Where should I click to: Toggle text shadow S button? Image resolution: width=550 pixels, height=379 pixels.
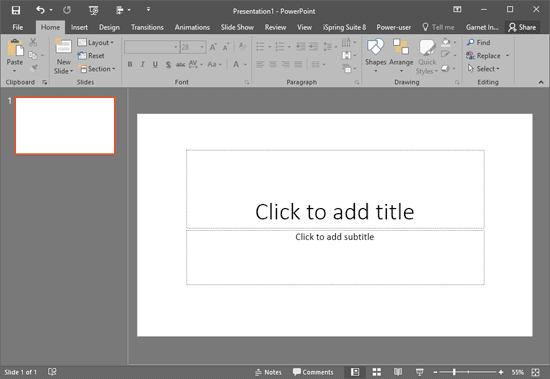coord(168,64)
